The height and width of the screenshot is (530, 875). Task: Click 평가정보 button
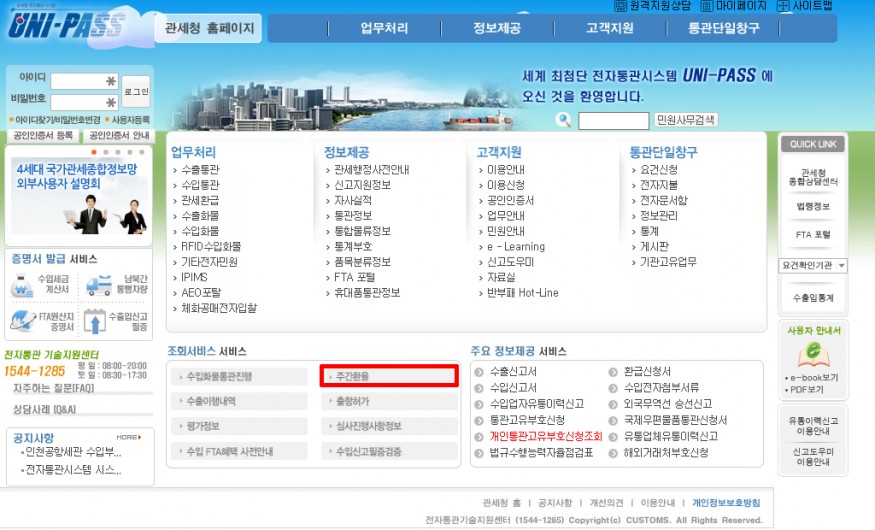(x=239, y=426)
